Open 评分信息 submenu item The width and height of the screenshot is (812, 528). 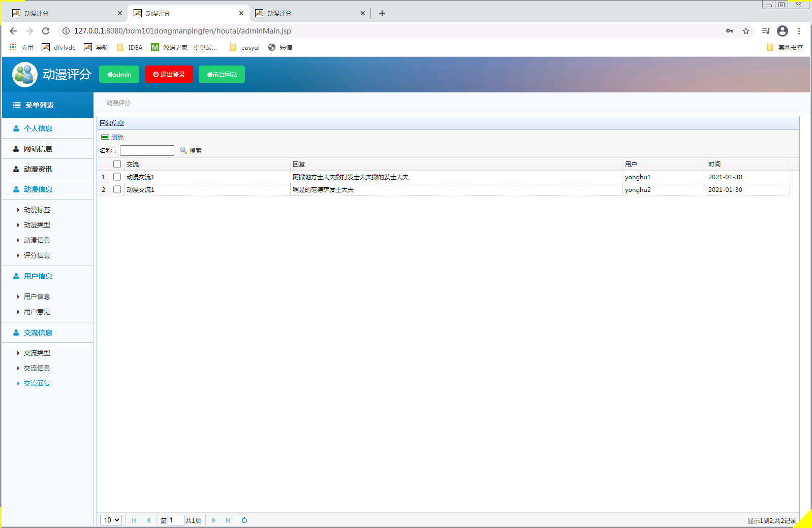coord(37,255)
